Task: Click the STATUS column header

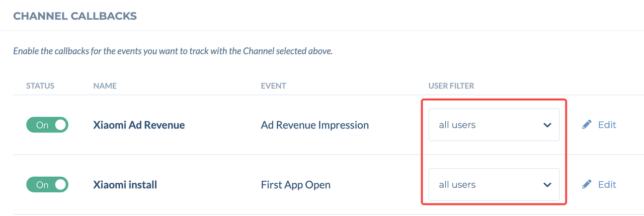Action: coord(40,86)
